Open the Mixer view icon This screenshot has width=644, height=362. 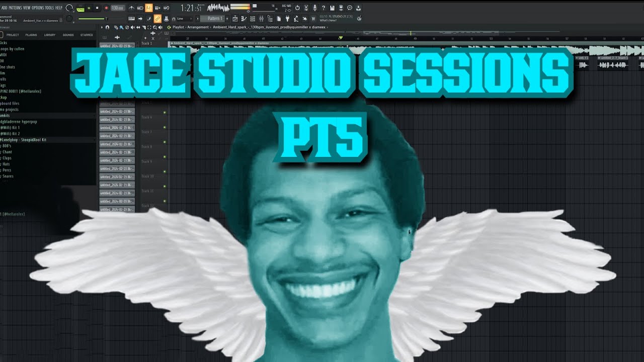pyautogui.click(x=262, y=19)
